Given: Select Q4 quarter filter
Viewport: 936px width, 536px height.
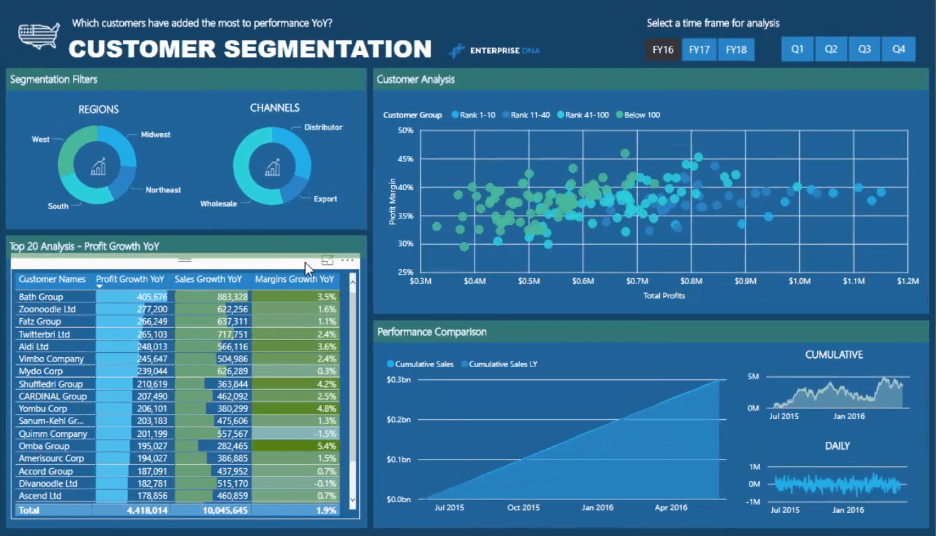Looking at the screenshot, I should click(898, 49).
